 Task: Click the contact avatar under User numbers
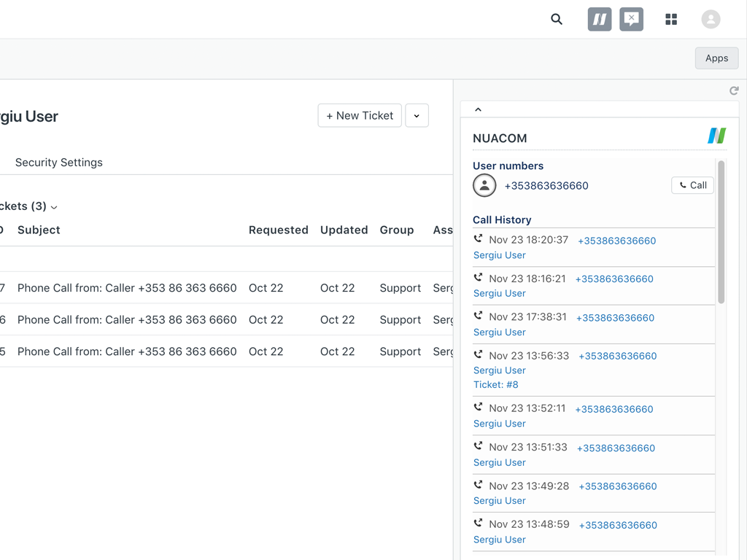coord(484,185)
